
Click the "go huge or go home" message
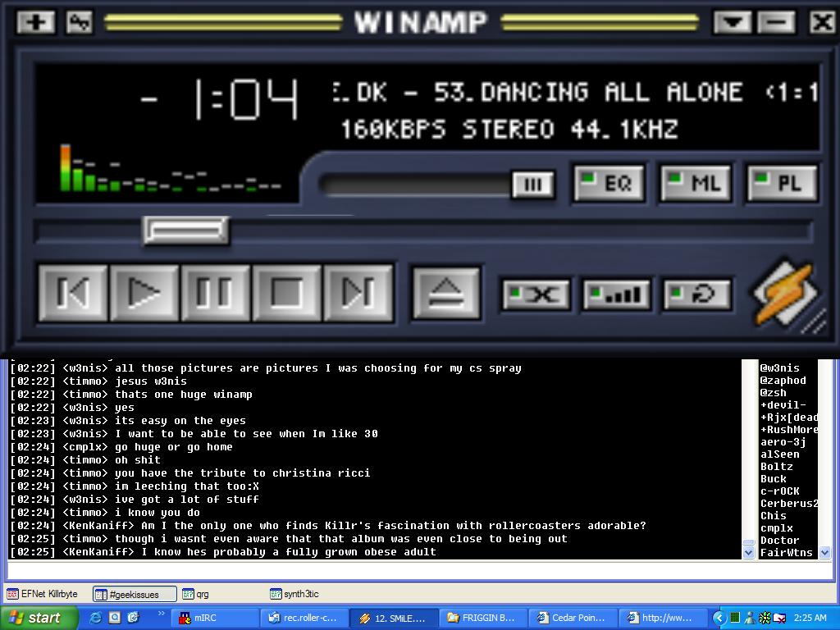(x=174, y=447)
